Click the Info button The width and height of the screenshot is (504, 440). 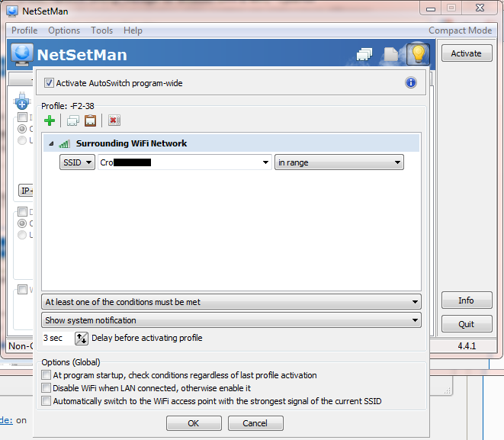[467, 300]
